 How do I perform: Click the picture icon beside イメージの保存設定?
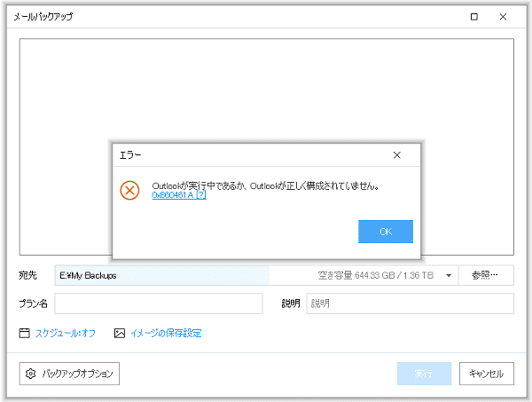point(120,334)
